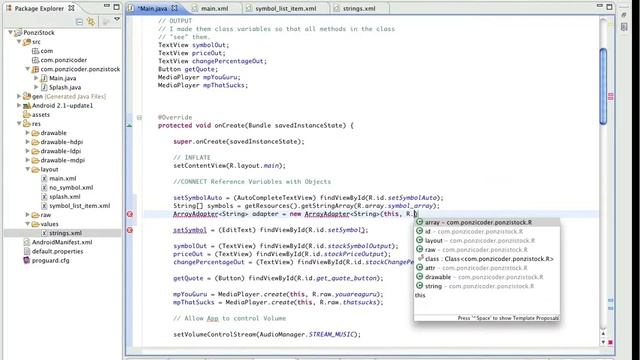Click the error marker on the setSymbol line

pos(130,230)
